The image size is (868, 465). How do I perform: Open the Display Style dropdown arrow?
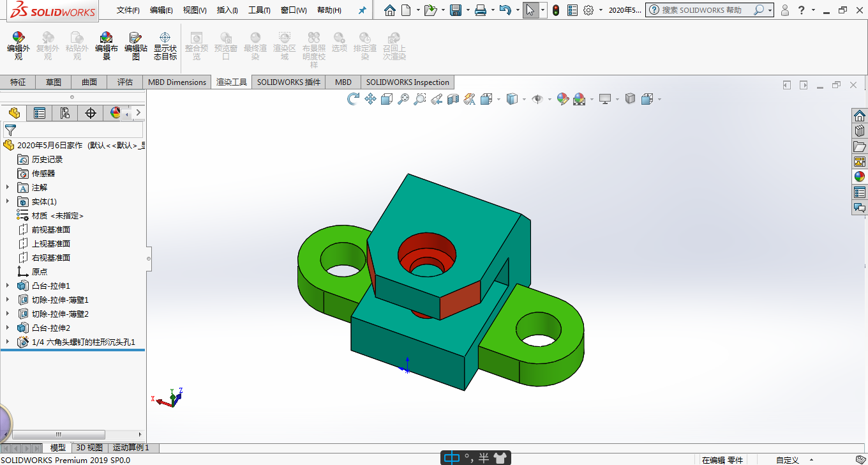(x=524, y=99)
